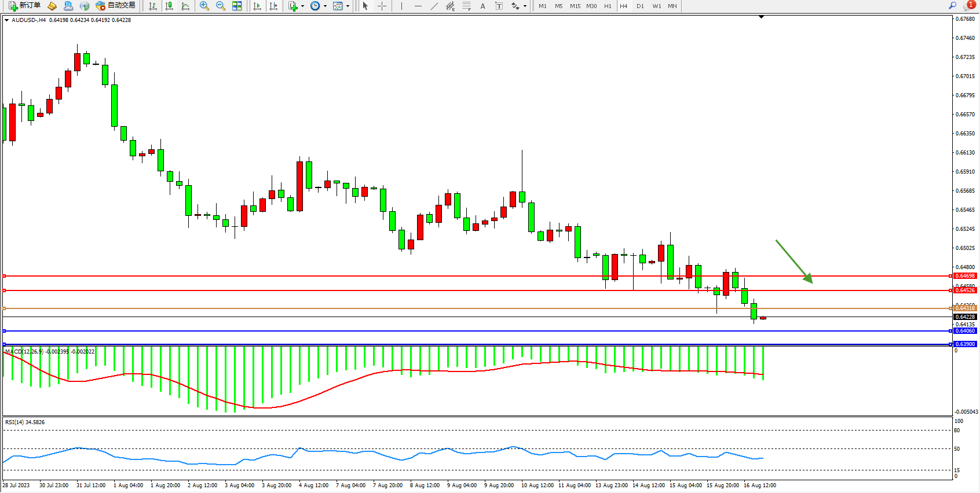Image resolution: width=980 pixels, height=493 pixels.
Task: Click the New Order (新订单) button
Action: [x=24, y=6]
